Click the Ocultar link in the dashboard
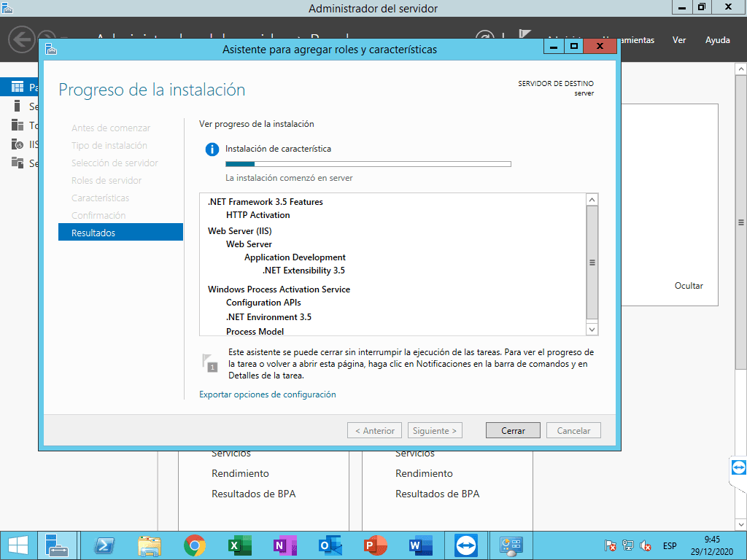Image resolution: width=747 pixels, height=560 pixels. (689, 286)
